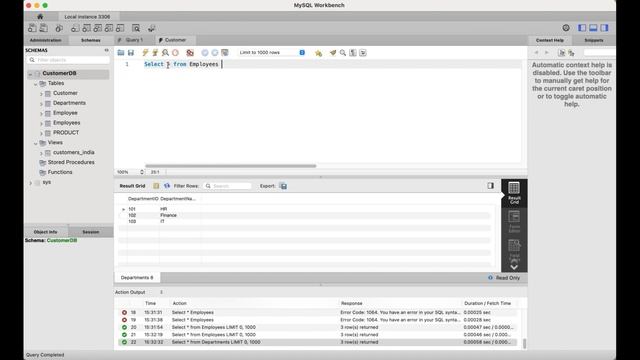Toggle continuing execution on errors
The height and width of the screenshot is (360, 640).
coord(190,53)
